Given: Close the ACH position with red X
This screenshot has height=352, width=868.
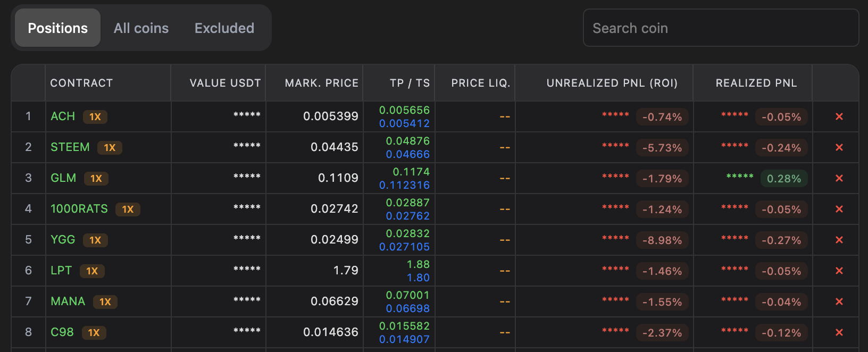Looking at the screenshot, I should tap(839, 116).
